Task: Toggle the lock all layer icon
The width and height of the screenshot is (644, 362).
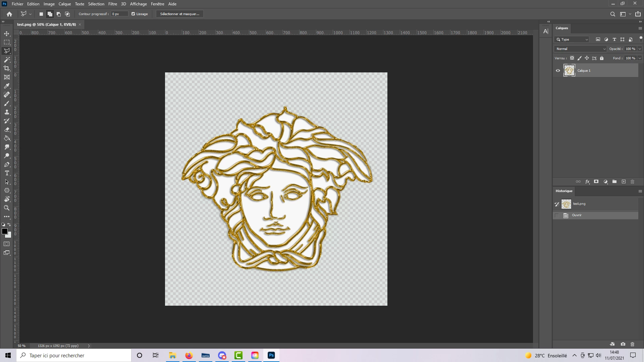Action: [x=602, y=58]
